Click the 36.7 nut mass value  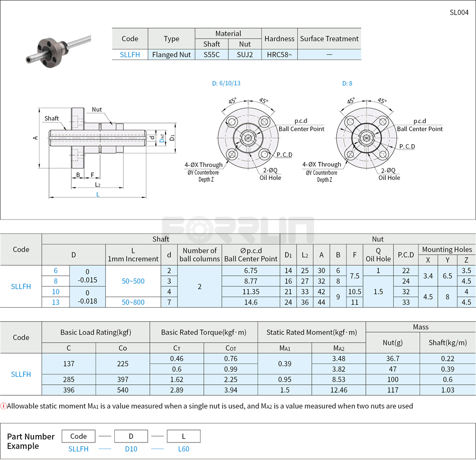pos(393,359)
